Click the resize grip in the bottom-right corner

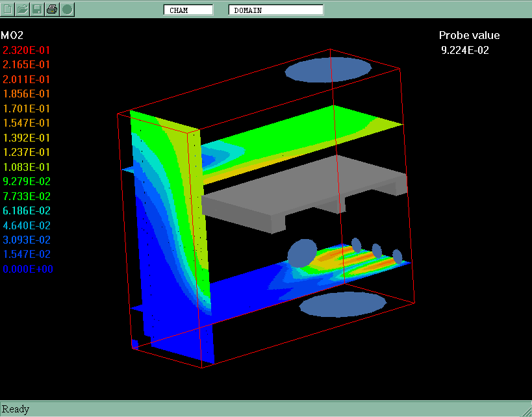pos(526,411)
